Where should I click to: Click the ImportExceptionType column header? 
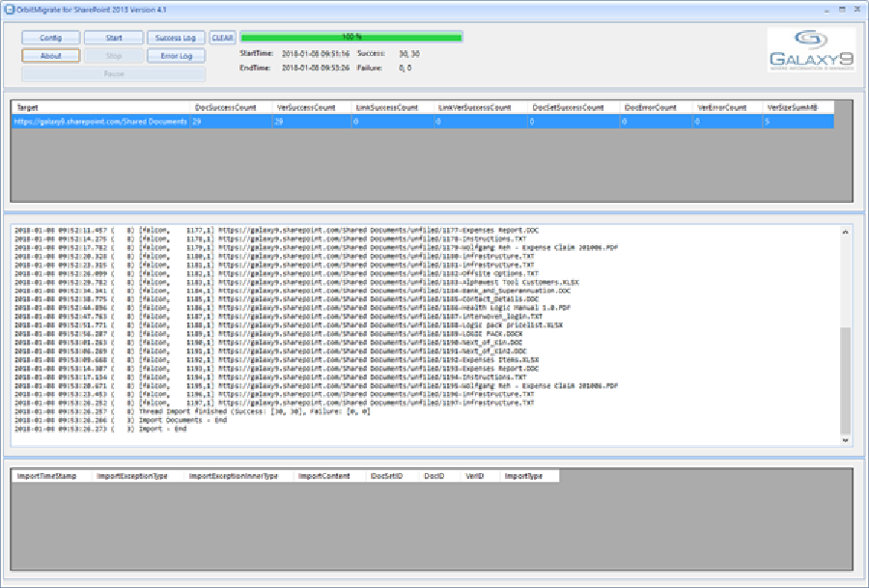(x=137, y=476)
